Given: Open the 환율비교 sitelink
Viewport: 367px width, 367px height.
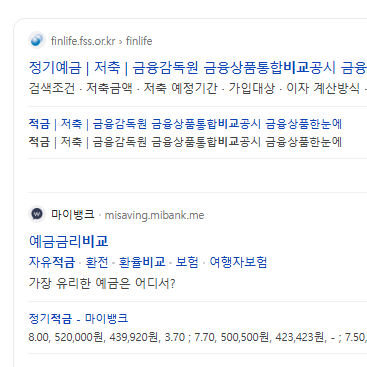Looking at the screenshot, I should [142, 262].
